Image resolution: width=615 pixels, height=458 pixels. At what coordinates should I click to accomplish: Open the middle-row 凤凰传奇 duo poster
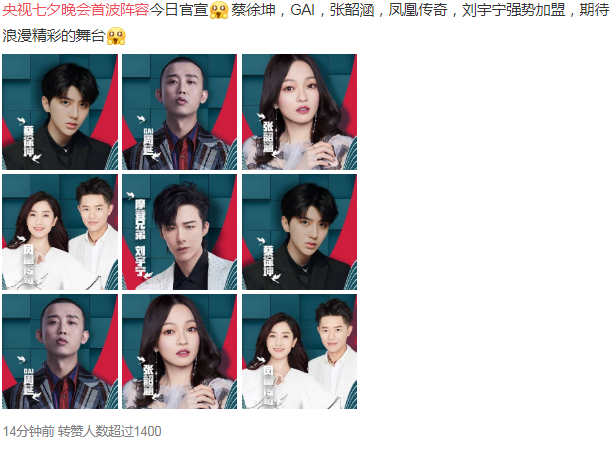(60, 232)
